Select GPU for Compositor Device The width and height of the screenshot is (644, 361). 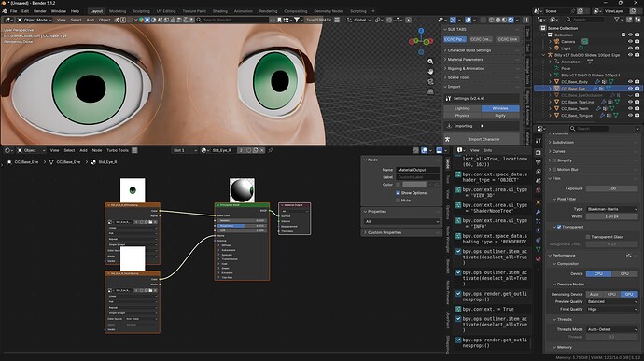pyautogui.click(x=624, y=273)
